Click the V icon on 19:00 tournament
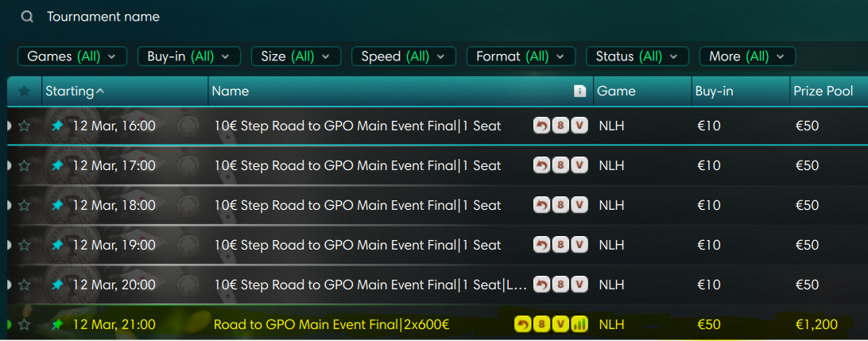This screenshot has height=341, width=868. [x=579, y=245]
